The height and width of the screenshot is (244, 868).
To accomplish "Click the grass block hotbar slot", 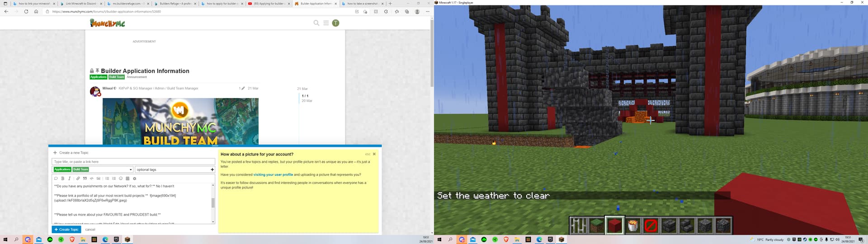I will 596,225.
